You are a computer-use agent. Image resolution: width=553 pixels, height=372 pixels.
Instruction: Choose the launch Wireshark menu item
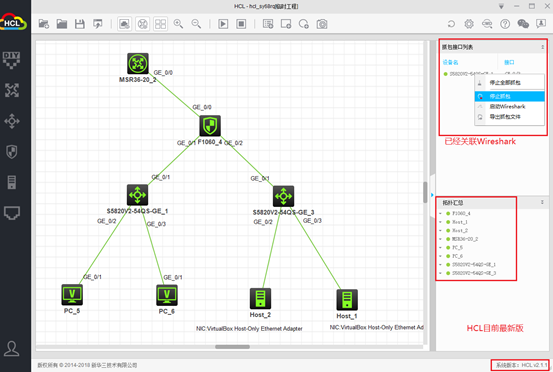[x=509, y=106]
